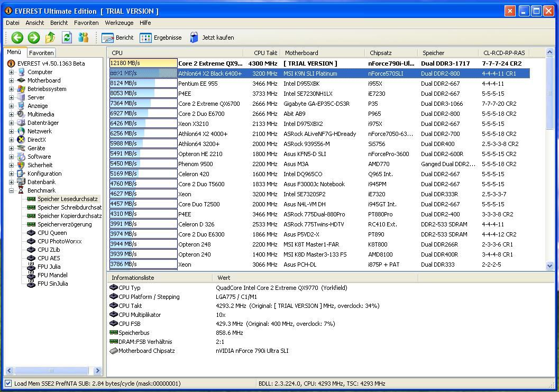Expand the Datenbank tree node
This screenshot has width=559, height=392.
(12, 183)
